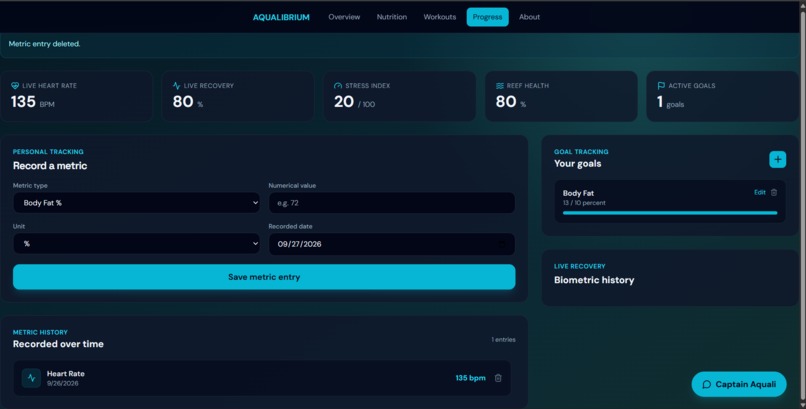Delete the Body Fat goal with the trash icon
Viewport: 806px width, 409px height.
coord(774,192)
